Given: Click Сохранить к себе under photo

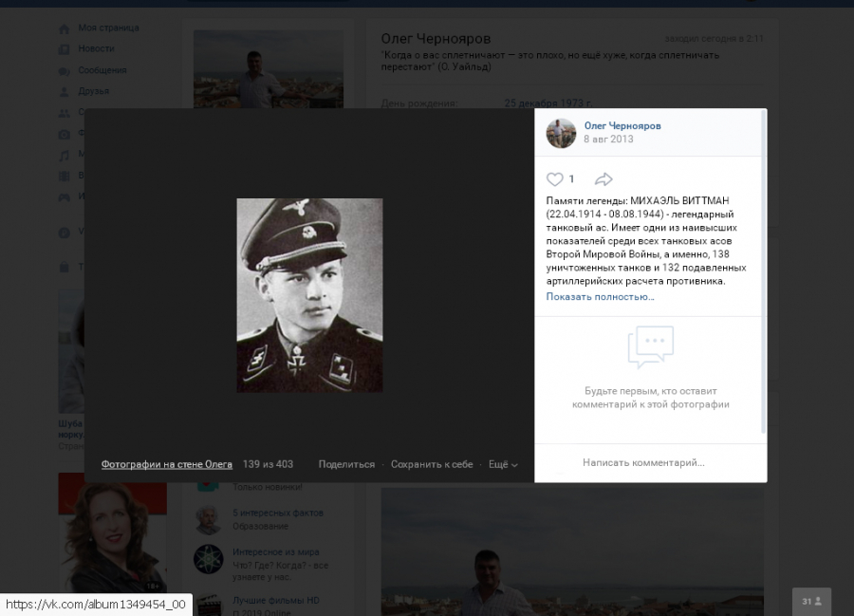Looking at the screenshot, I should (x=432, y=464).
